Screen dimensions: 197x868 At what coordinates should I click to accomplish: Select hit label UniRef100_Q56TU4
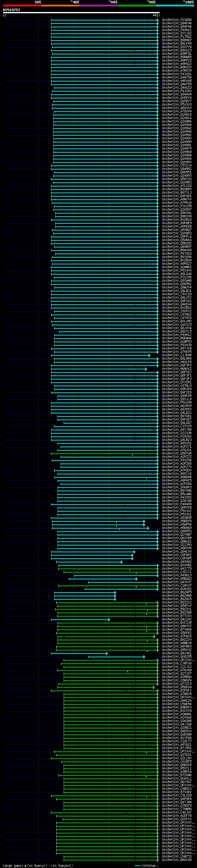point(177,453)
